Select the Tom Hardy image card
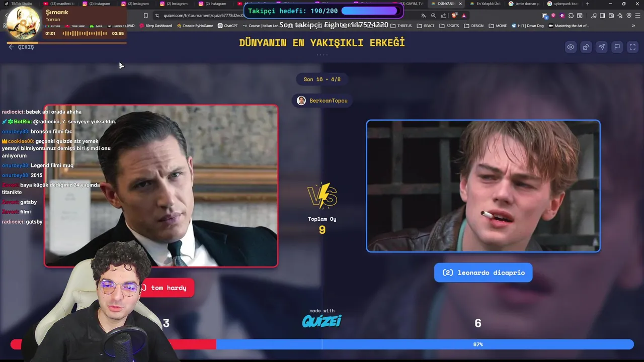 click(x=161, y=186)
